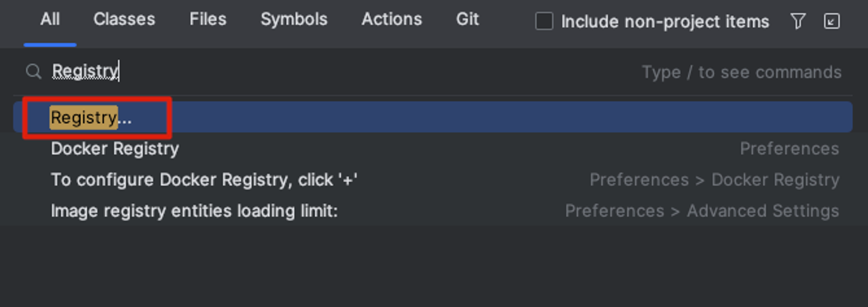Click the 'Preferences > Docker Registry' location label

(x=714, y=180)
